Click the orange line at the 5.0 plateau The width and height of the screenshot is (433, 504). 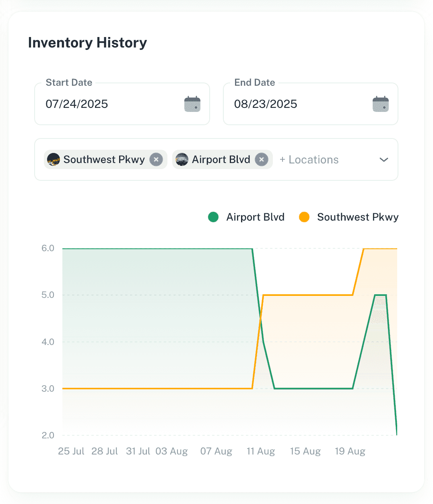click(x=308, y=295)
